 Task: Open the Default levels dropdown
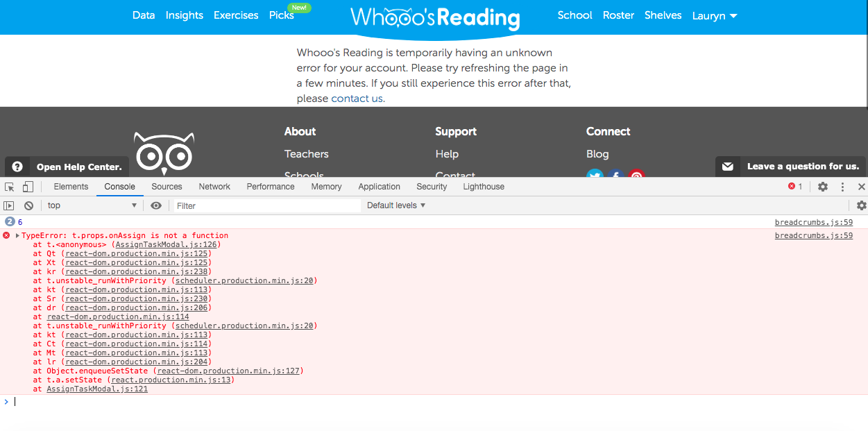396,205
